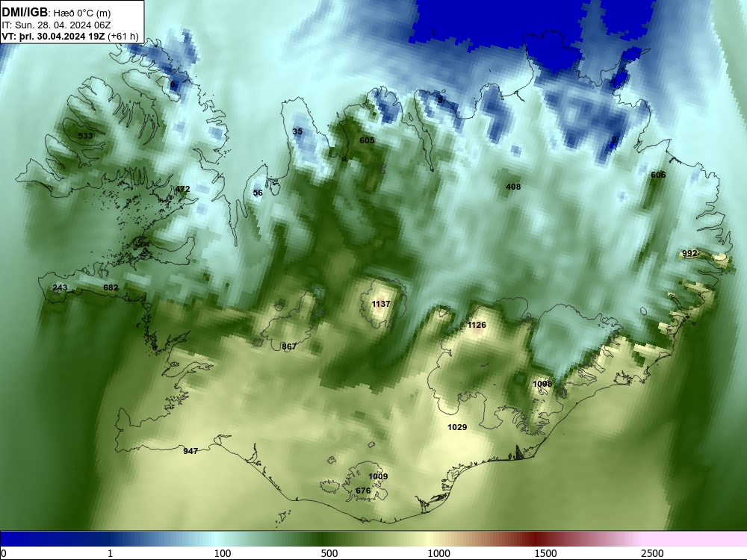Click the 472 height label
The image size is (747, 560).
[182, 189]
